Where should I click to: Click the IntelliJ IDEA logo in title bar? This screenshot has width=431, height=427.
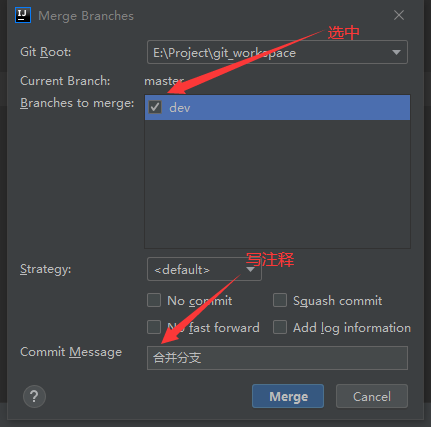(23, 15)
